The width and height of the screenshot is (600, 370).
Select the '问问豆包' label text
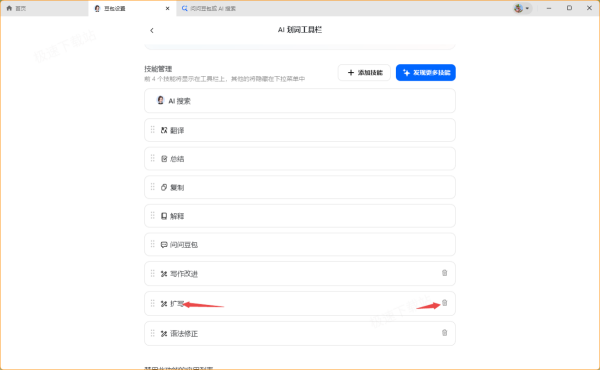pyautogui.click(x=184, y=245)
